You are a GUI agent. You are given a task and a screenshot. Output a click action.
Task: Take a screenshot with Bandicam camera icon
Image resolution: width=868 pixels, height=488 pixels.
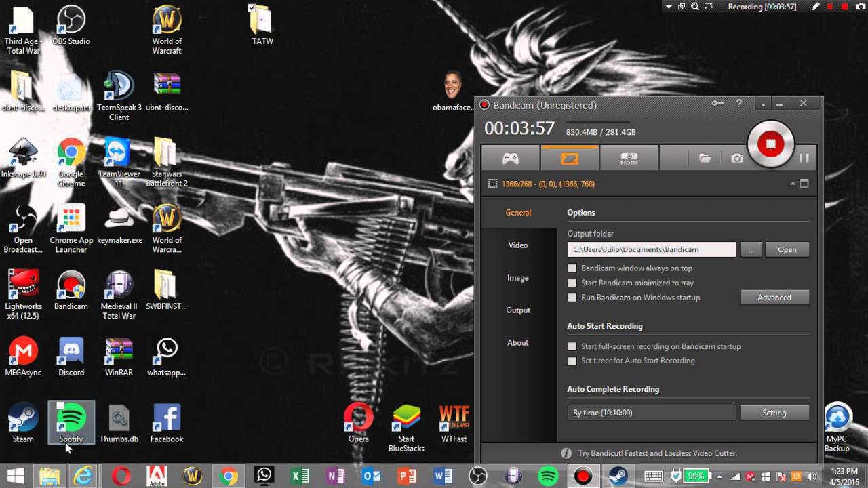click(736, 158)
